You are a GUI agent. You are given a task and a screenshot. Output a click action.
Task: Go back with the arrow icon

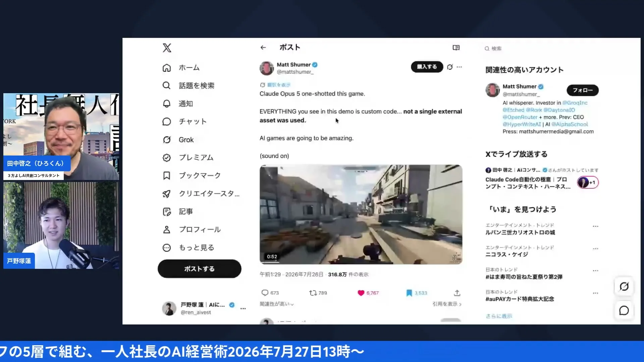pos(263,48)
